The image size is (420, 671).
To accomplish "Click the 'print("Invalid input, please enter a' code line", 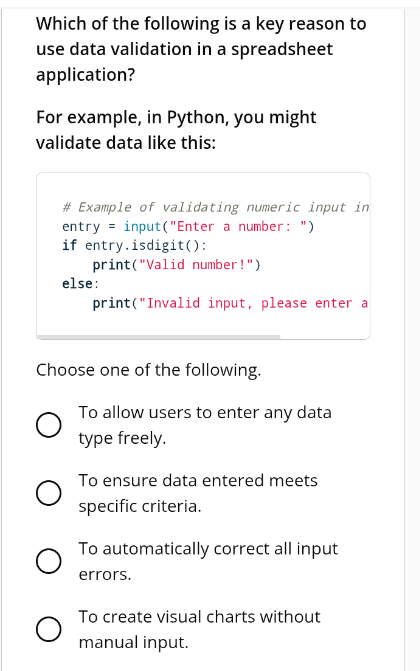I will (x=230, y=303).
